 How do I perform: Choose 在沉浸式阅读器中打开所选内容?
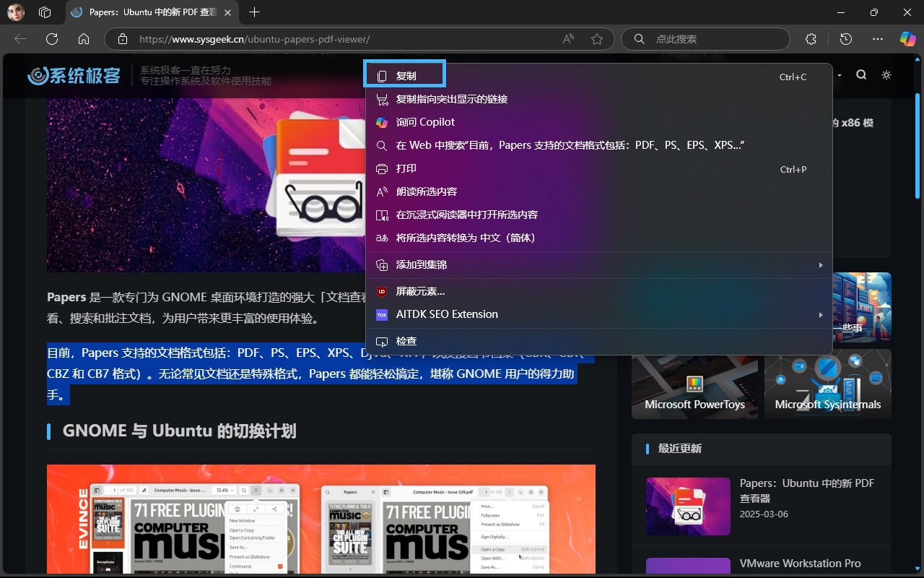(x=599, y=215)
